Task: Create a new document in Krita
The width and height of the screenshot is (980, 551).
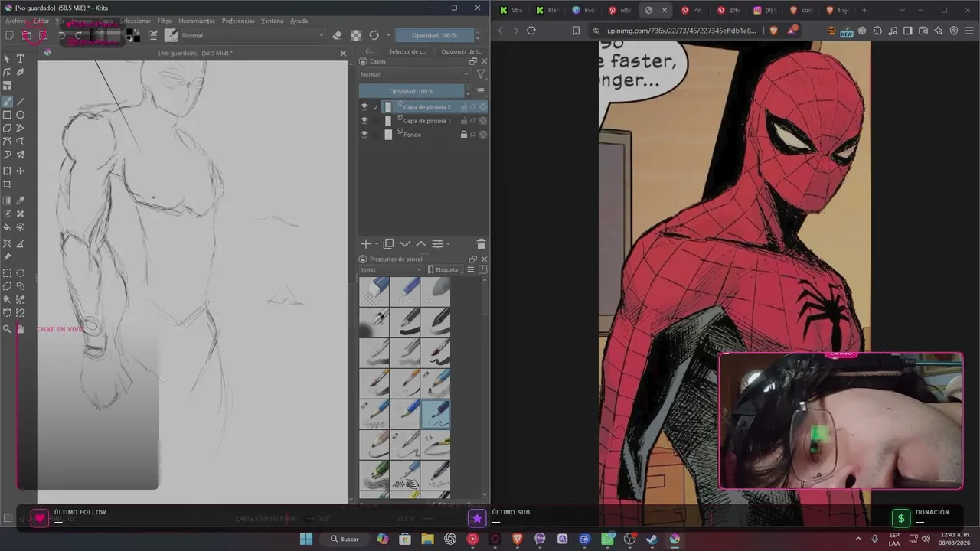Action: 9,35
